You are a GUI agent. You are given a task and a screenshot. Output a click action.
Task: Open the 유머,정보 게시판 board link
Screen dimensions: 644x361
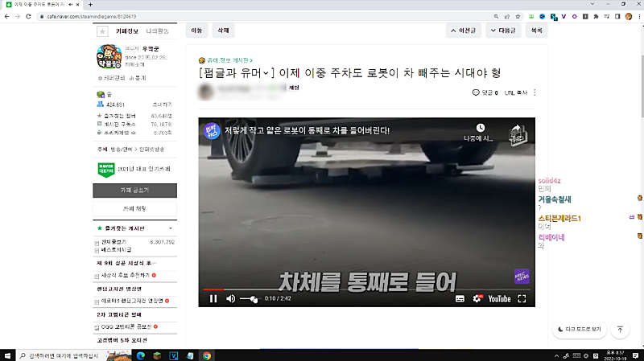pos(229,60)
